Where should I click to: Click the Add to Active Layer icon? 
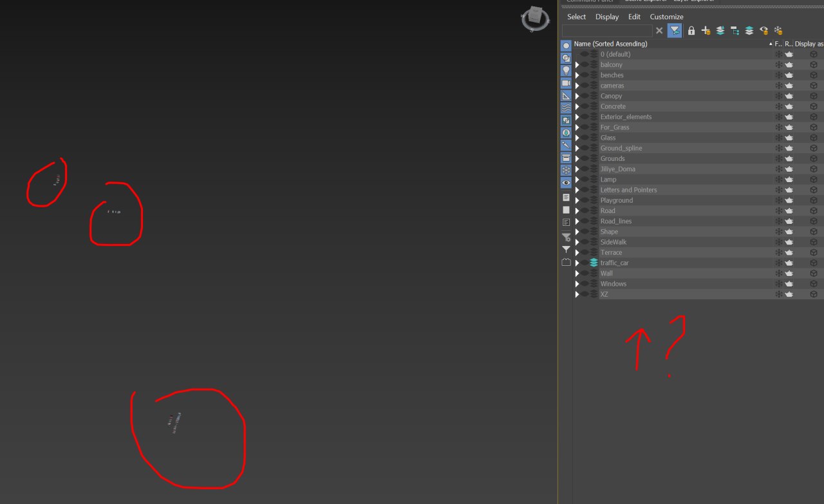pyautogui.click(x=720, y=30)
